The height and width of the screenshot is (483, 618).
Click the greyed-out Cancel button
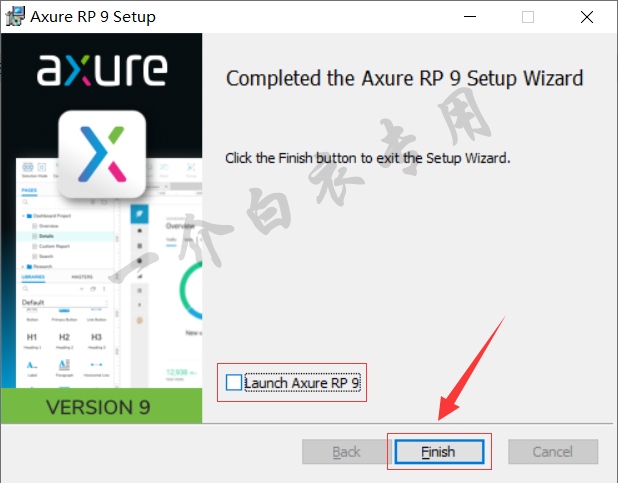click(x=553, y=451)
